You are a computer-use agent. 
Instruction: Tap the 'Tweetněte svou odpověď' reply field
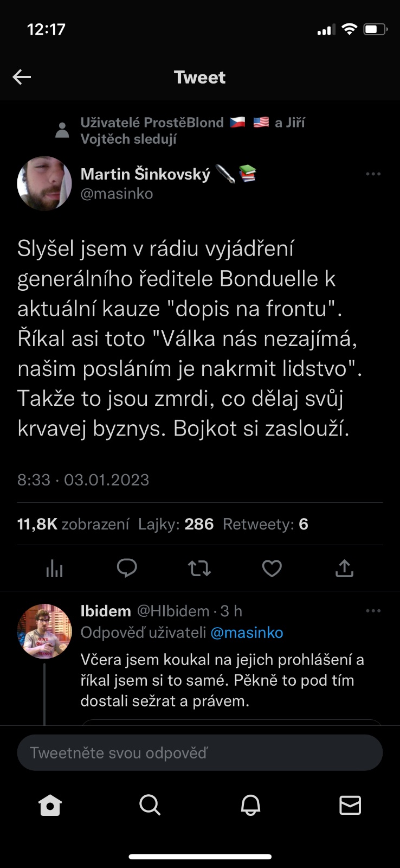[x=200, y=752]
